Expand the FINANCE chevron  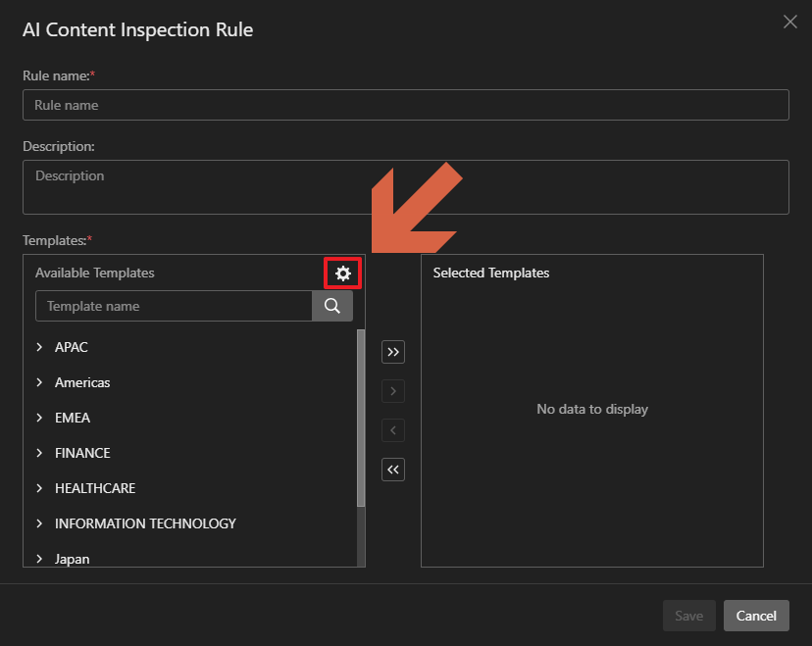coord(40,453)
